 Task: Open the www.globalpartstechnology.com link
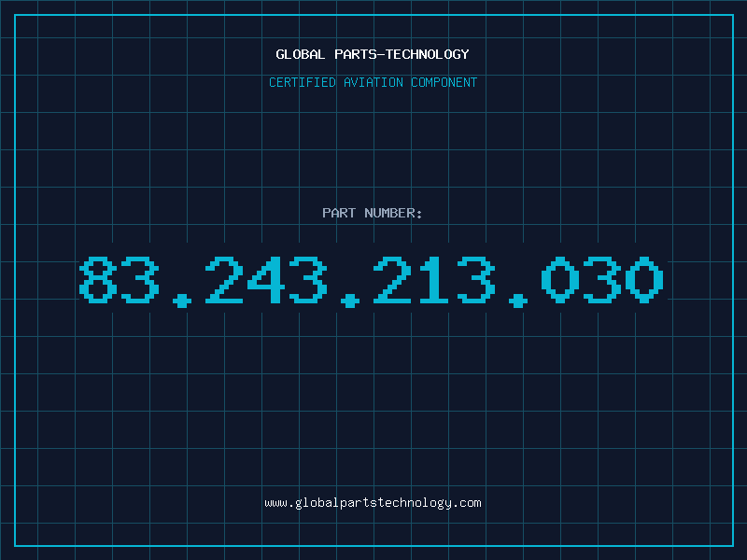click(x=373, y=503)
